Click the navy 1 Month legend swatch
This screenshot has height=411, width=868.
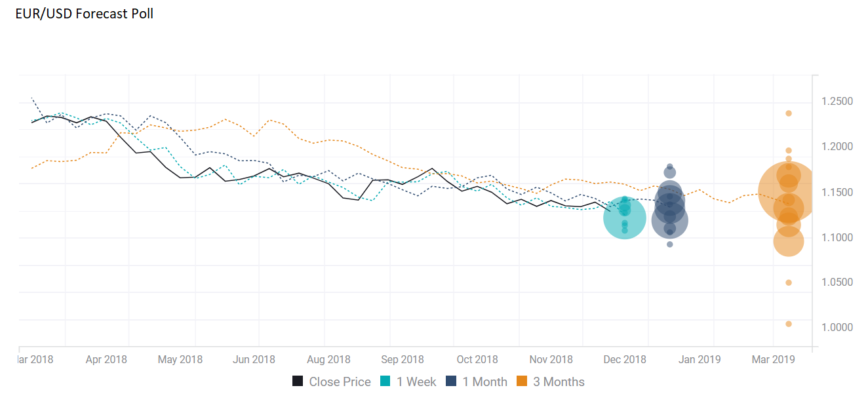coord(451,382)
